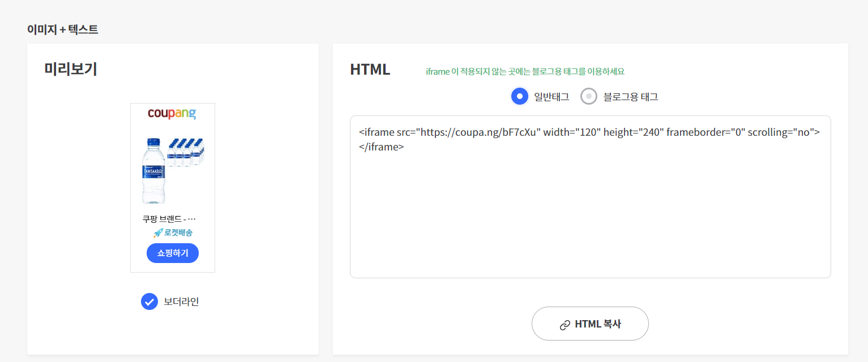Click inside the iframe HTML code textarea

click(x=590, y=197)
